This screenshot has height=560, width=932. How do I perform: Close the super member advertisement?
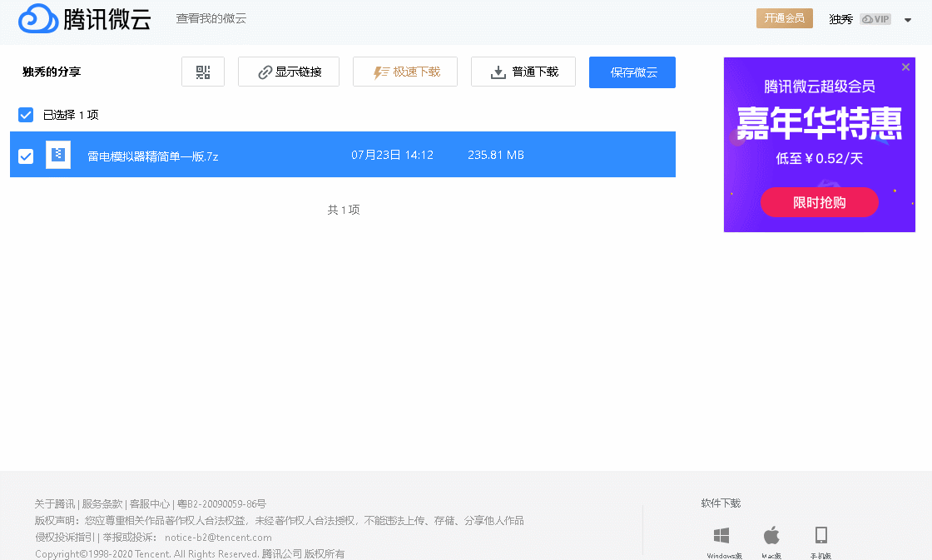click(x=905, y=67)
